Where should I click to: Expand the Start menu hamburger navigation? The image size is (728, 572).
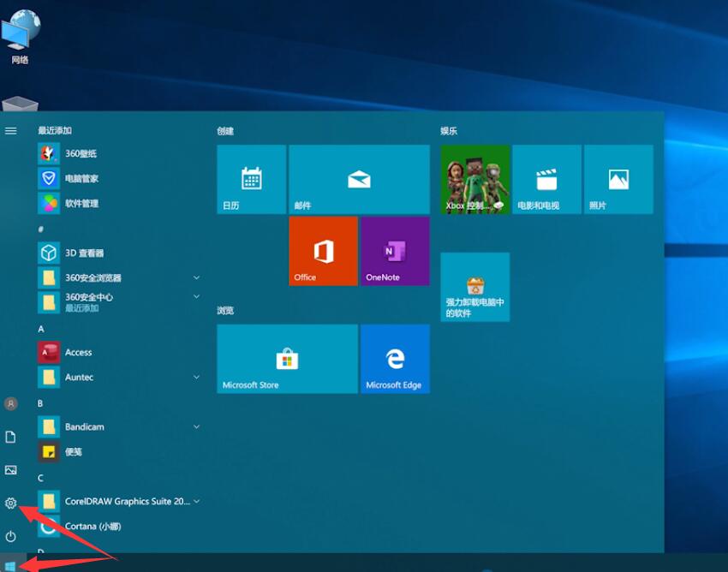10,131
